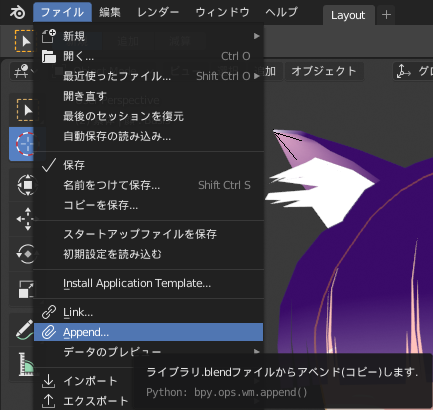The width and height of the screenshot is (433, 410).
Task: Expand the 最近使ったファイル submenu
Action: click(148, 76)
